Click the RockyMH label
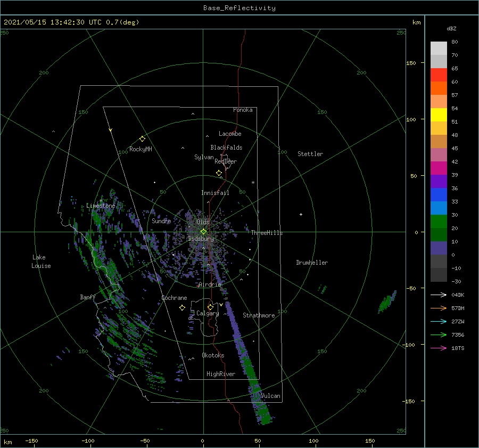This screenshot has height=448, width=479. (141, 149)
